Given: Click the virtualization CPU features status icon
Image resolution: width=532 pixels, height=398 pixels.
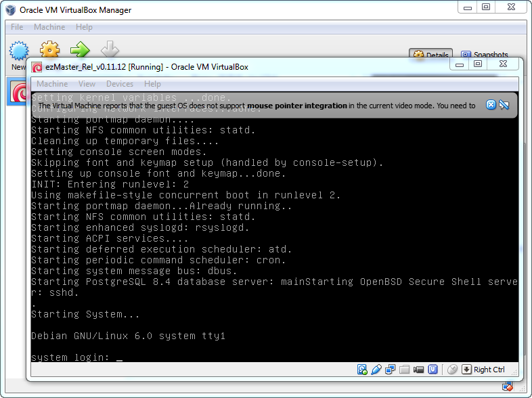Looking at the screenshot, I should pyautogui.click(x=433, y=370).
